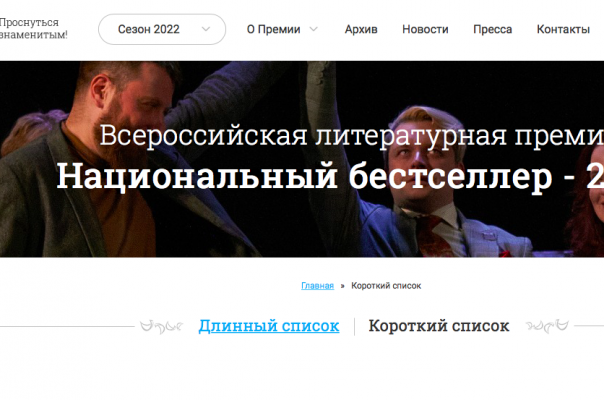Go to the Новости section

click(x=425, y=29)
